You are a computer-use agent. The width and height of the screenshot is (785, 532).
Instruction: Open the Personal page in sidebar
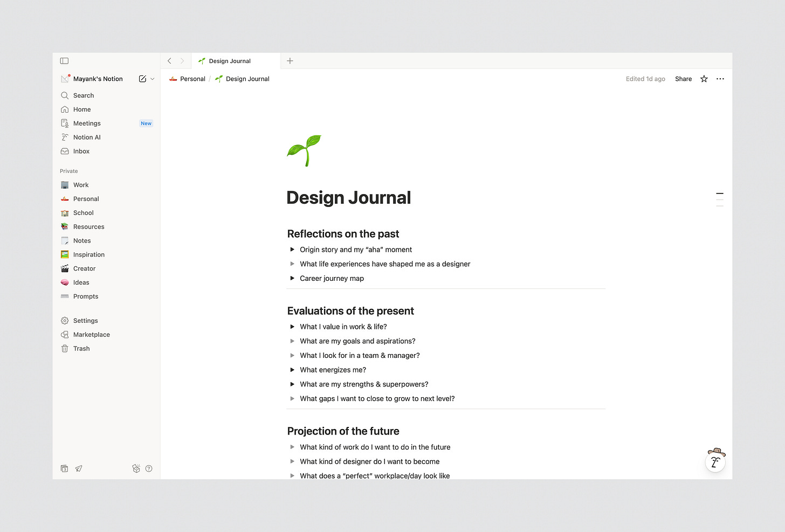pos(107,199)
